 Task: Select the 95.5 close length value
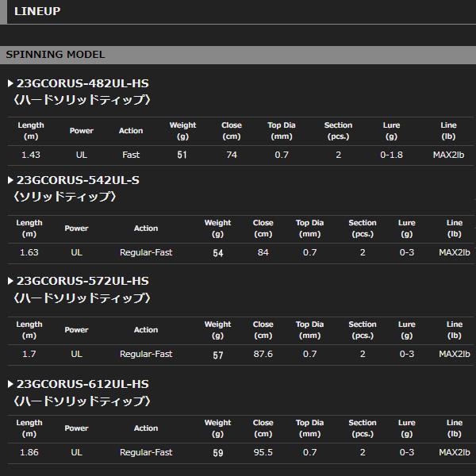263,452
